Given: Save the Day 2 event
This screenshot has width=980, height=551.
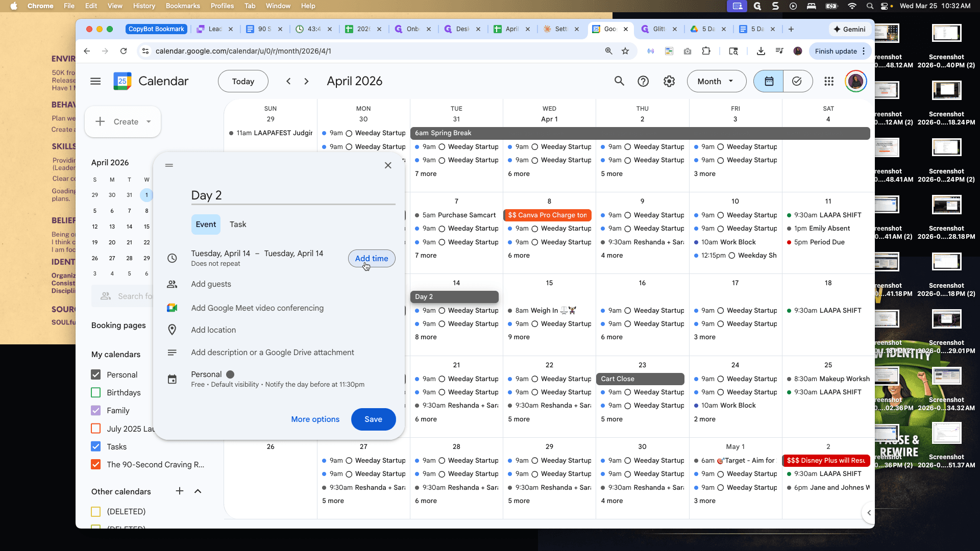Looking at the screenshot, I should 373,419.
